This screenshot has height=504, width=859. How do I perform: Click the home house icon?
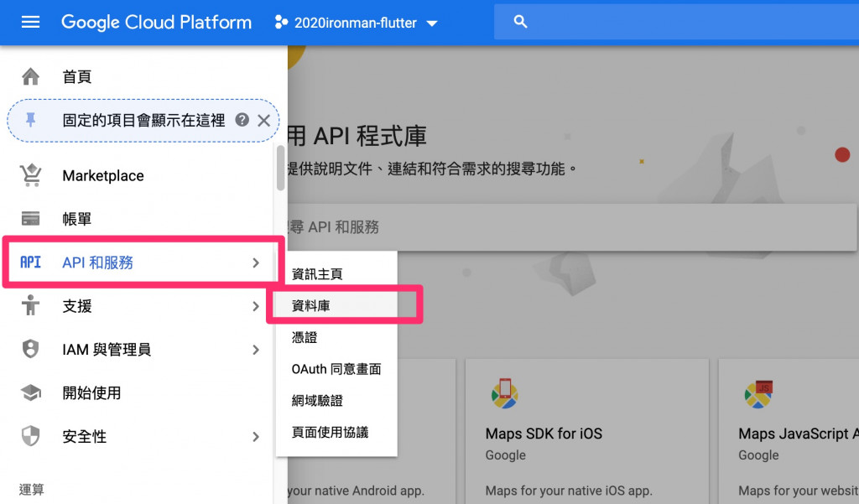coord(31,76)
